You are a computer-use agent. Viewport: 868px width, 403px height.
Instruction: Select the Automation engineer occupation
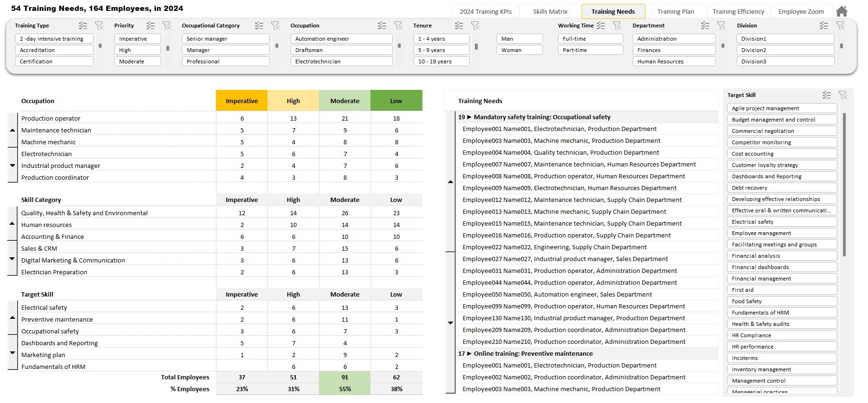[x=341, y=39]
